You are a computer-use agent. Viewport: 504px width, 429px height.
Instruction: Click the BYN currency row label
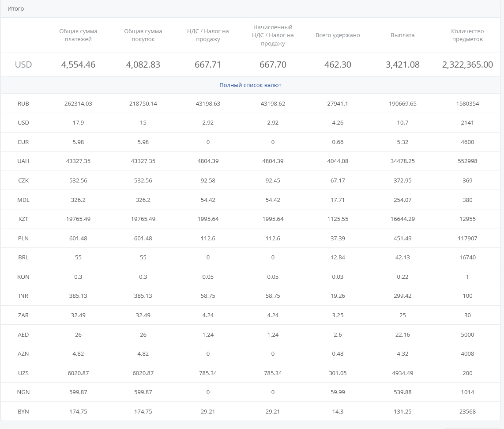23,411
